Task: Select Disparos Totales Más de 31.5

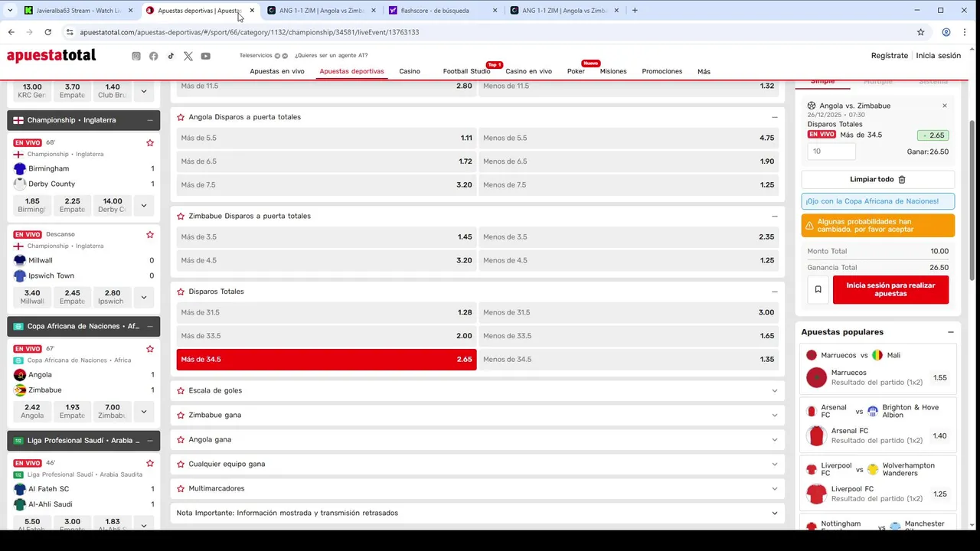Action: click(326, 312)
